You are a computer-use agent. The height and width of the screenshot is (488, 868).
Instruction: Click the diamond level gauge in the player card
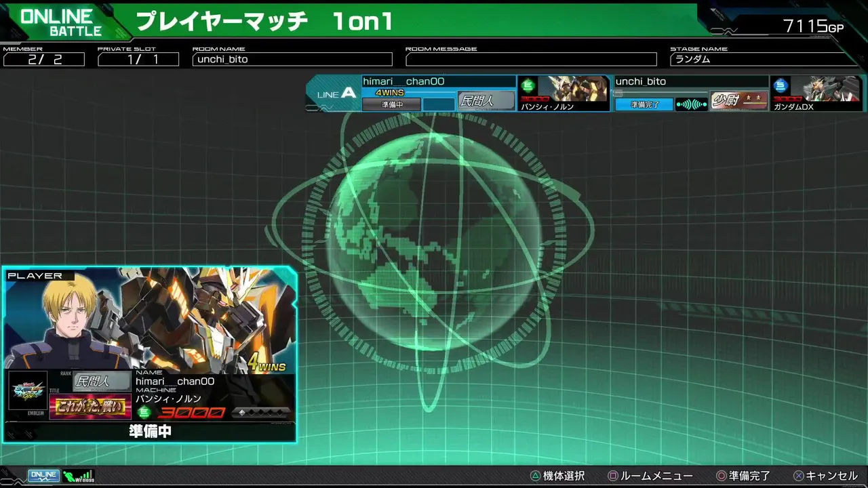(262, 412)
